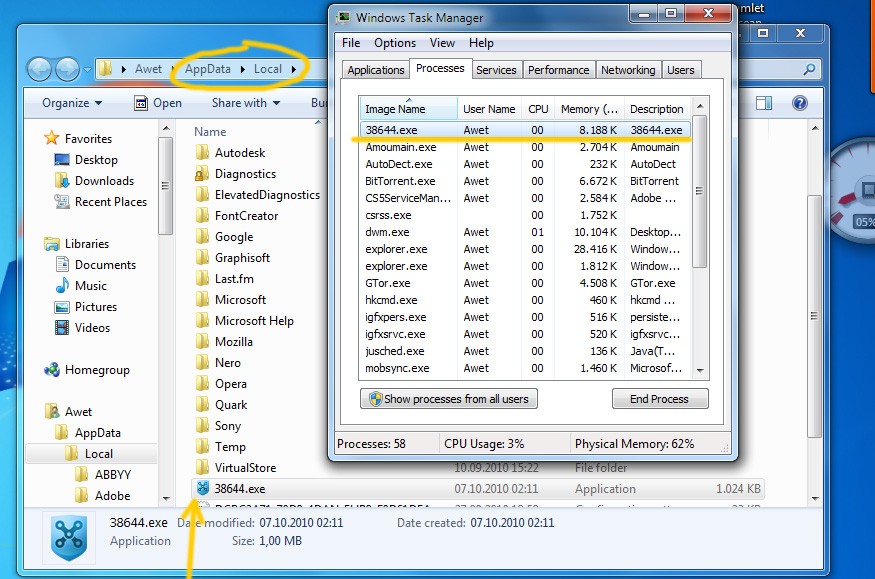The height and width of the screenshot is (579, 875).
Task: Click the Libraries icon in navigation pane
Action: 52,243
